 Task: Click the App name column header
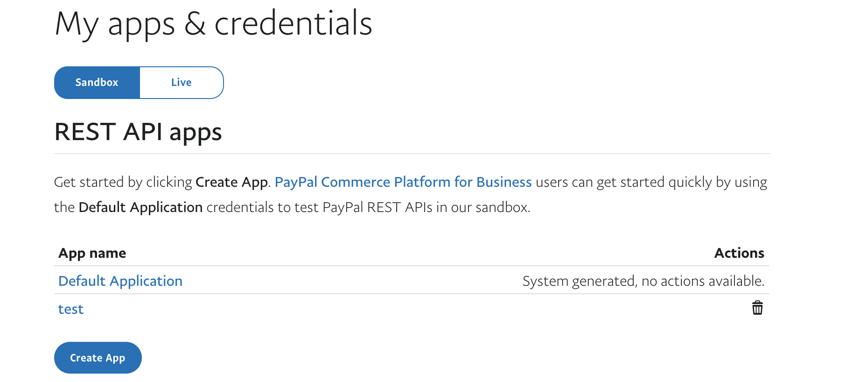(92, 253)
